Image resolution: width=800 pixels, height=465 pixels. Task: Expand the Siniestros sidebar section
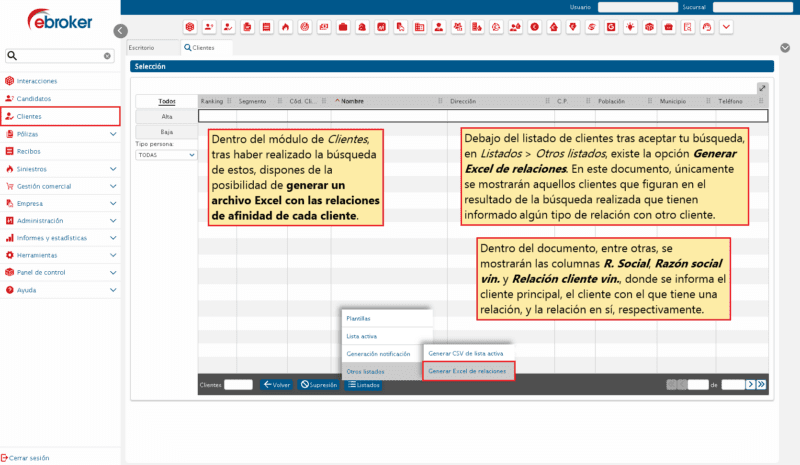pos(113,169)
